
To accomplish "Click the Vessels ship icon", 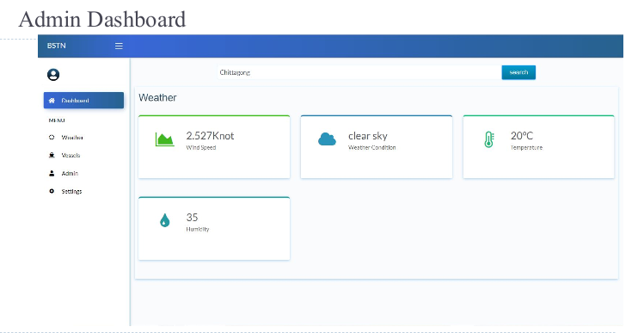I will pyautogui.click(x=52, y=155).
